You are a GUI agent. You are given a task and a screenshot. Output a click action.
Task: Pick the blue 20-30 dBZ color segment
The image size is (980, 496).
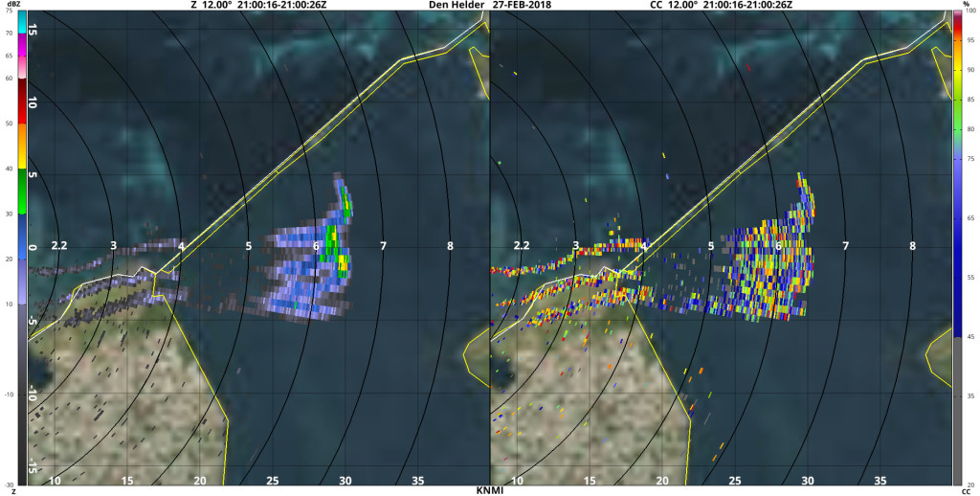click(x=22, y=237)
